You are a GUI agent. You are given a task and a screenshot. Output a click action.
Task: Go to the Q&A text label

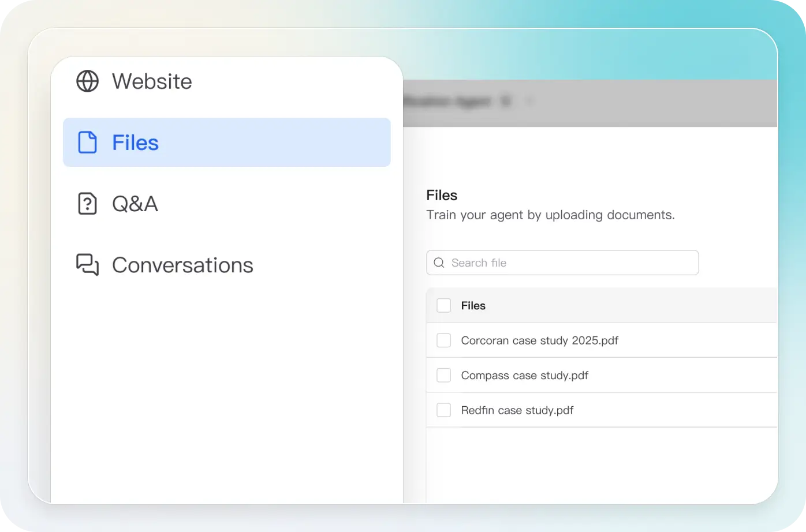point(135,204)
